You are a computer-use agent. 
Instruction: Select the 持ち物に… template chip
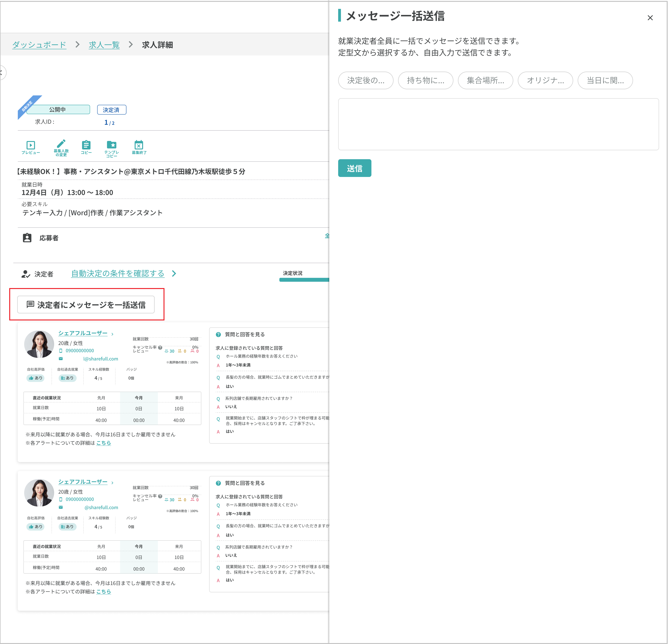pos(425,80)
